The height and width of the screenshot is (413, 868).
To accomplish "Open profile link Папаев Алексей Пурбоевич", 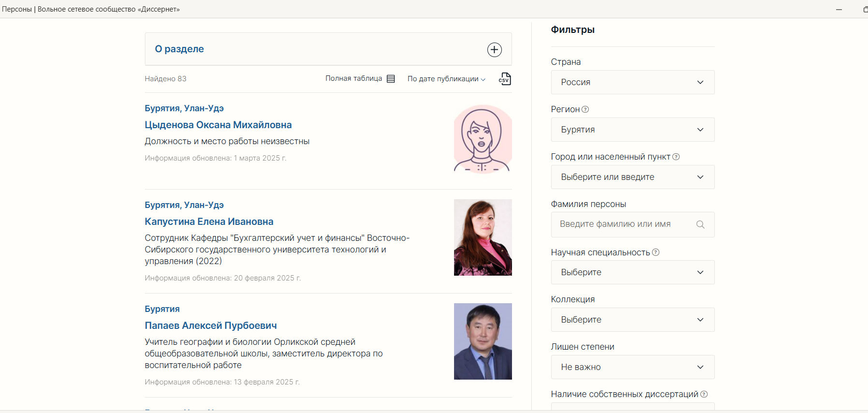I will click(x=211, y=325).
